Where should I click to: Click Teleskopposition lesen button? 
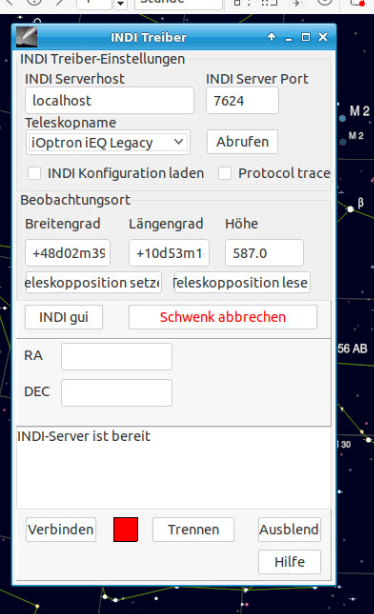[242, 282]
